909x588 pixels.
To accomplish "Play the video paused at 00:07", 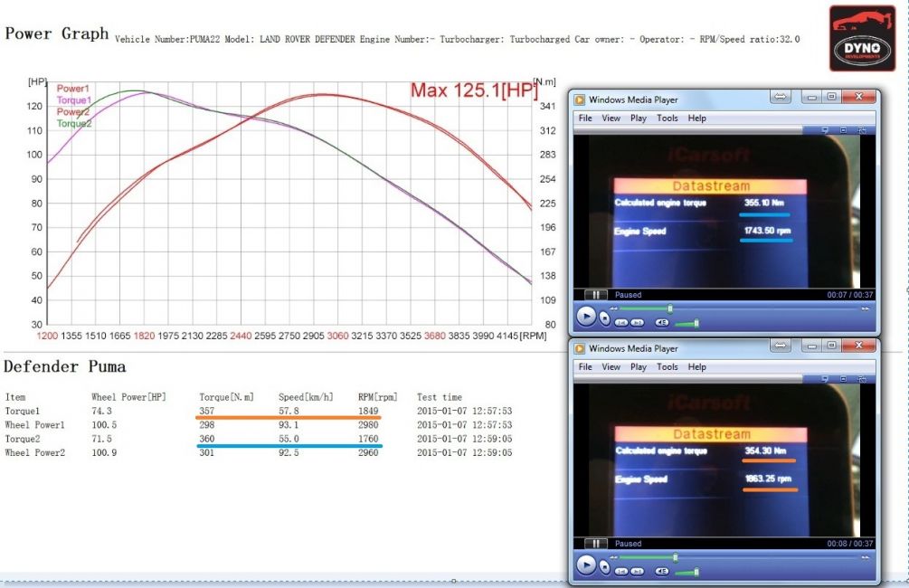I will (586, 317).
